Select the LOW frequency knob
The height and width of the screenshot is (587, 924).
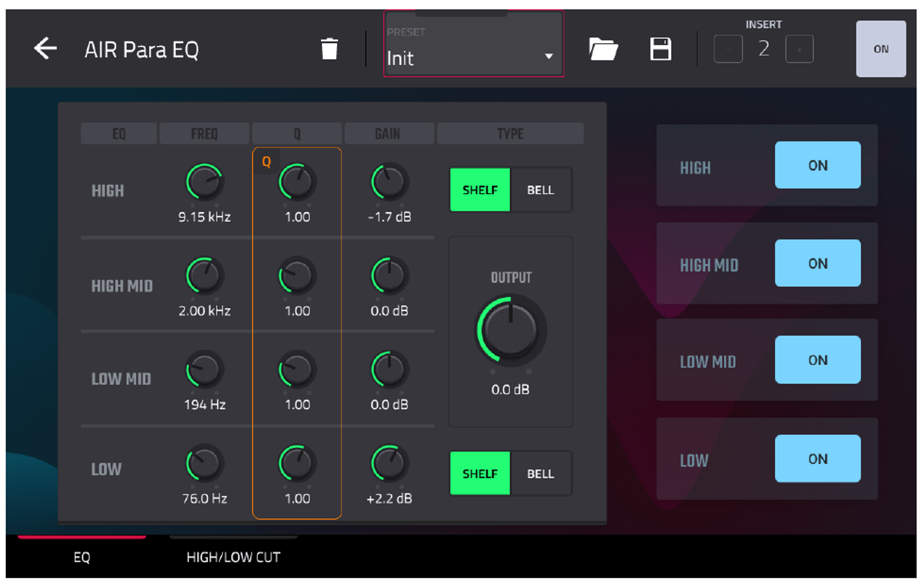pos(204,463)
